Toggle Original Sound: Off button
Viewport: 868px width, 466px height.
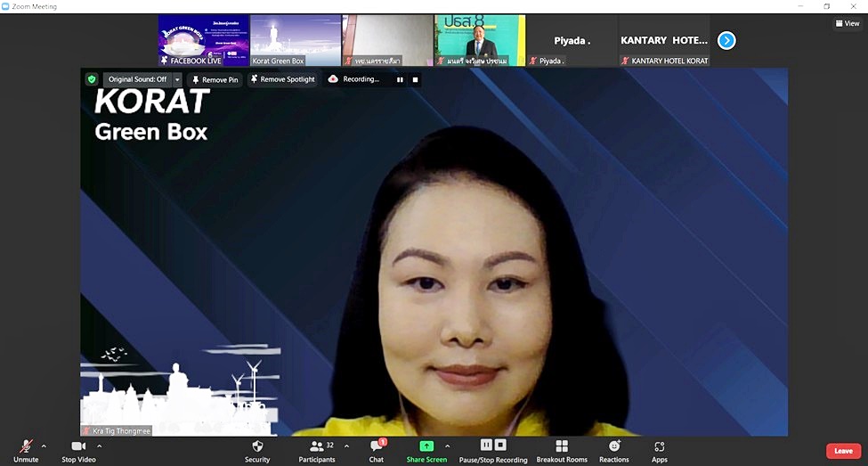[x=137, y=79]
